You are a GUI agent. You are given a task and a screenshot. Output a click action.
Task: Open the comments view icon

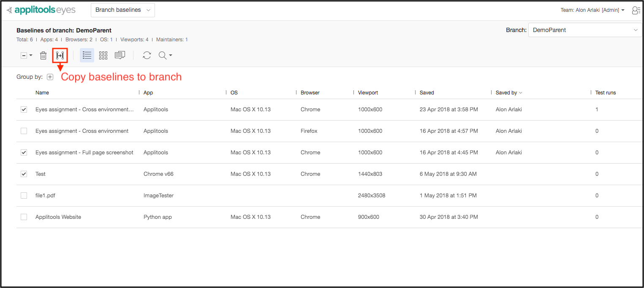tap(120, 56)
